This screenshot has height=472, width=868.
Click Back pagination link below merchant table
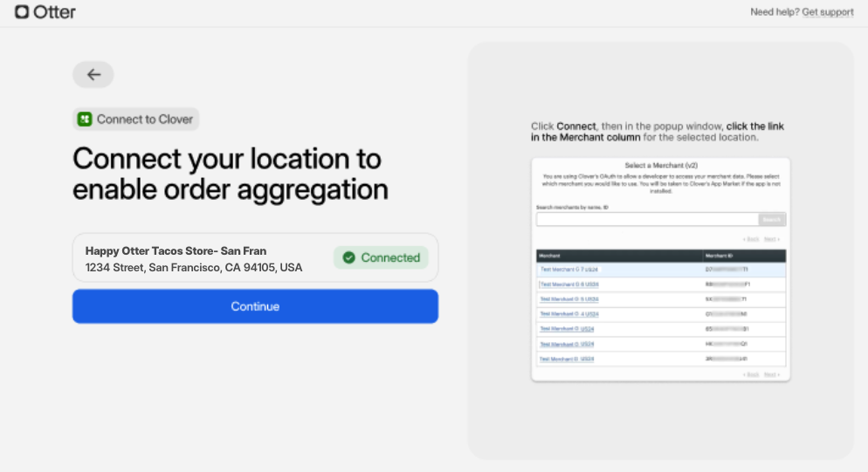(750, 374)
